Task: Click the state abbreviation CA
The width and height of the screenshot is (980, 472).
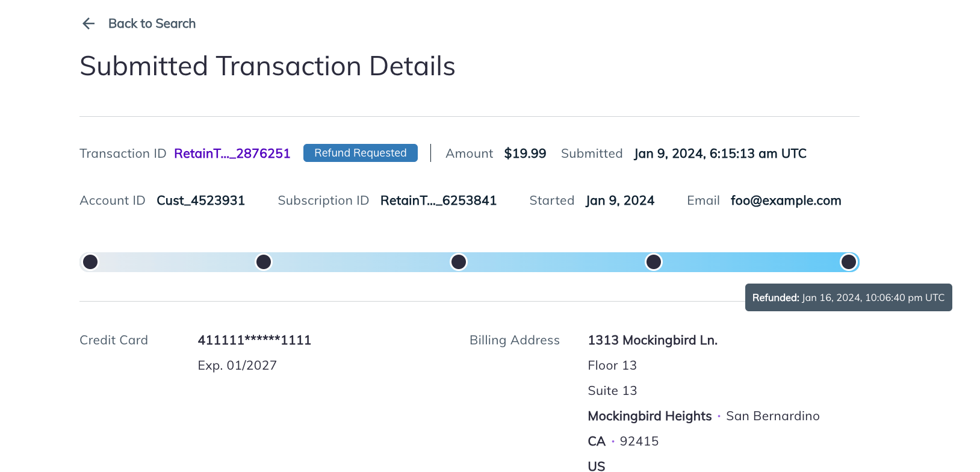Action: click(597, 441)
